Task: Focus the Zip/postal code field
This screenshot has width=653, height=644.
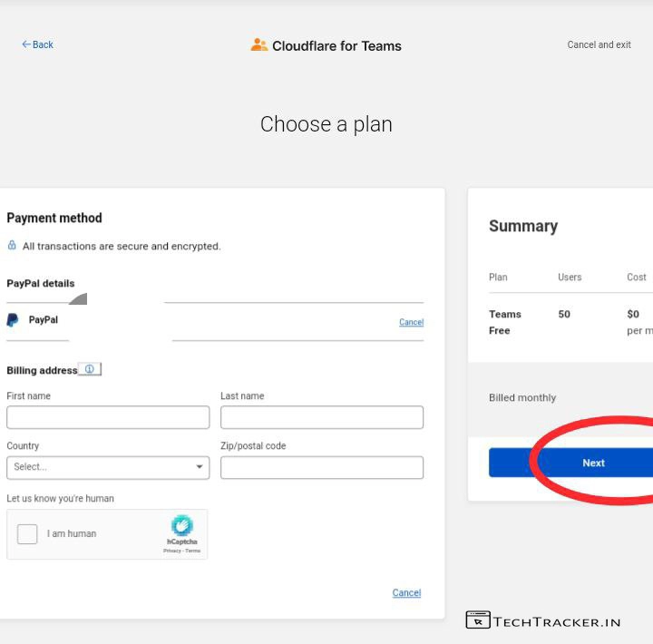Action: [x=322, y=467]
